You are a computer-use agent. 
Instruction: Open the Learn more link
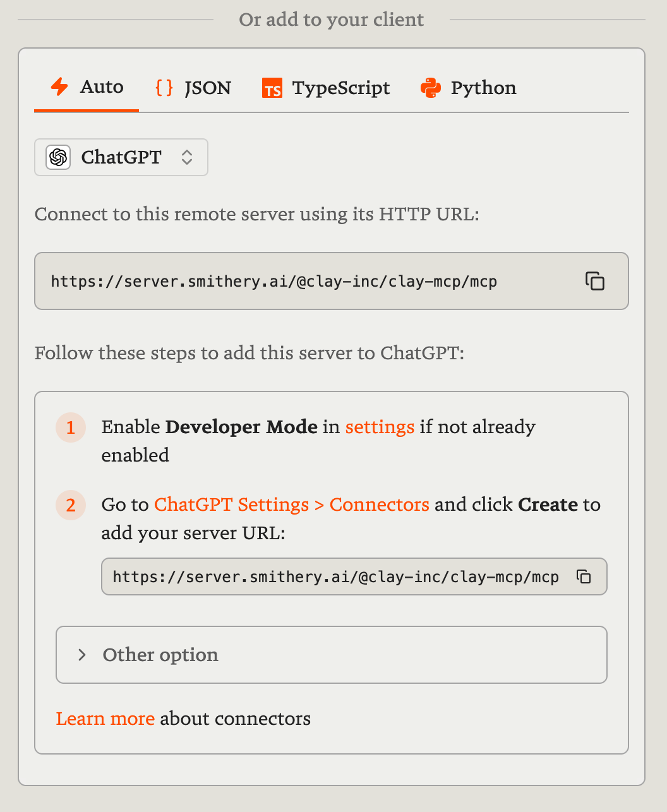(105, 719)
